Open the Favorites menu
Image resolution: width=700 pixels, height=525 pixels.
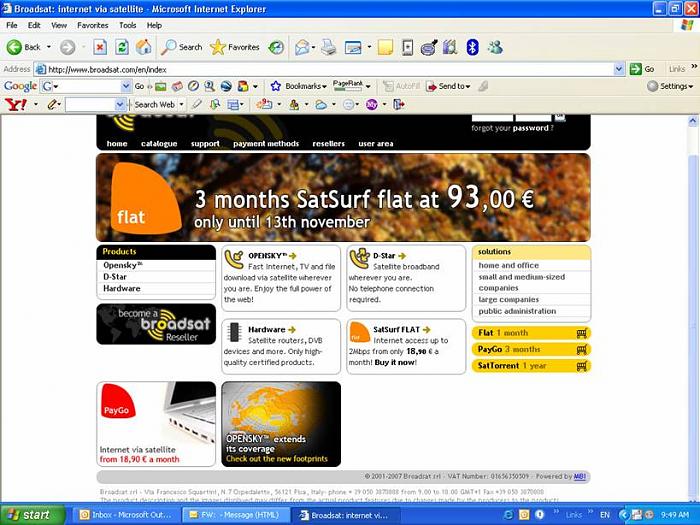tap(92, 25)
